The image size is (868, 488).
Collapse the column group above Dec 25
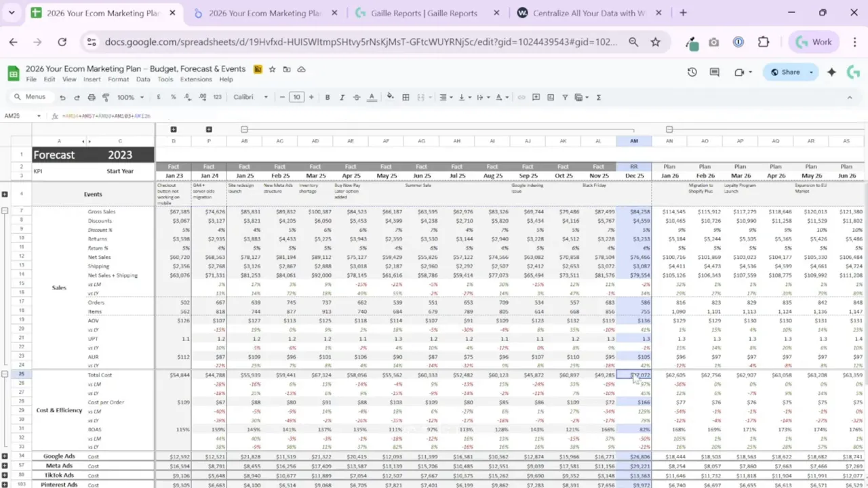pyautogui.click(x=243, y=129)
